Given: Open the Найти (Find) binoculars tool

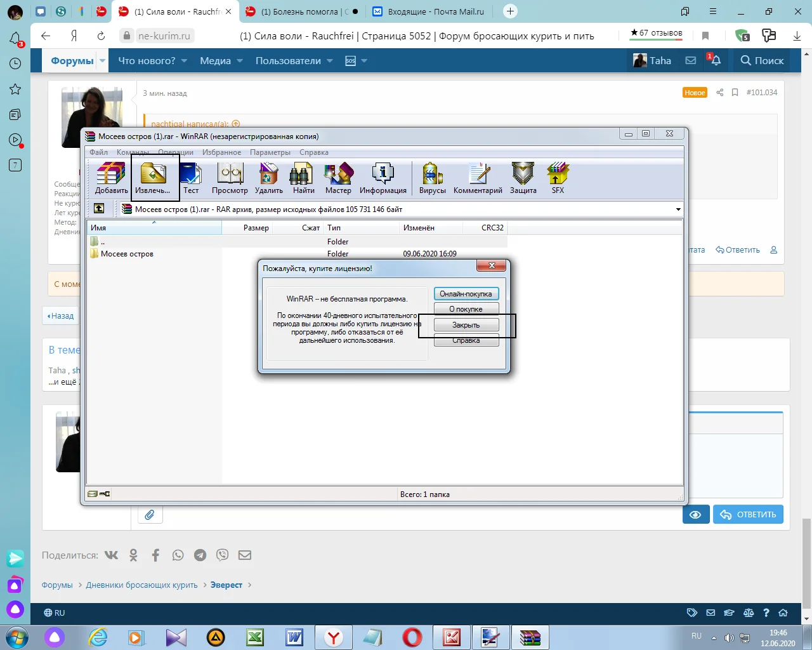Looking at the screenshot, I should (x=303, y=178).
